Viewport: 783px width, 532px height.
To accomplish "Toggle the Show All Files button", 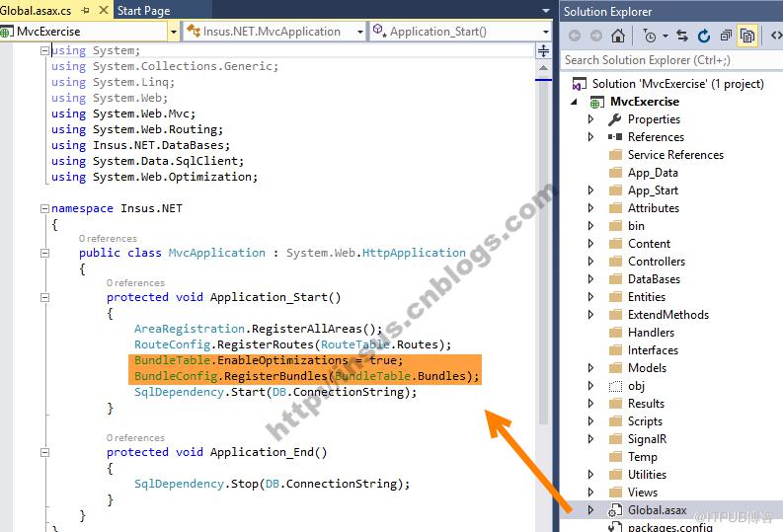I will pyautogui.click(x=747, y=36).
